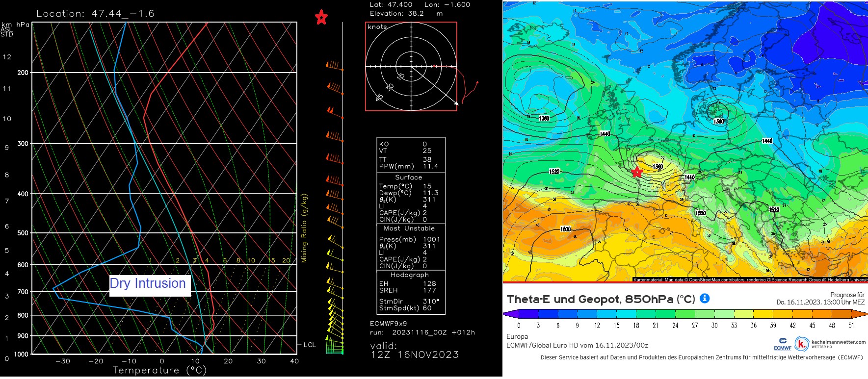Click the PPW(mm) value in the index table
Image resolution: width=868 pixels, height=379 pixels.
[x=430, y=166]
